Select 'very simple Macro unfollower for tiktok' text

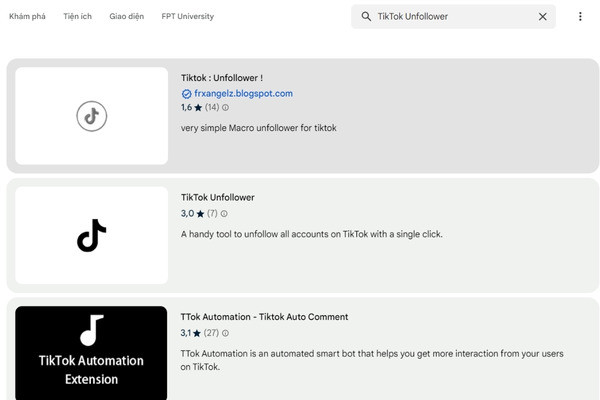[x=259, y=128]
